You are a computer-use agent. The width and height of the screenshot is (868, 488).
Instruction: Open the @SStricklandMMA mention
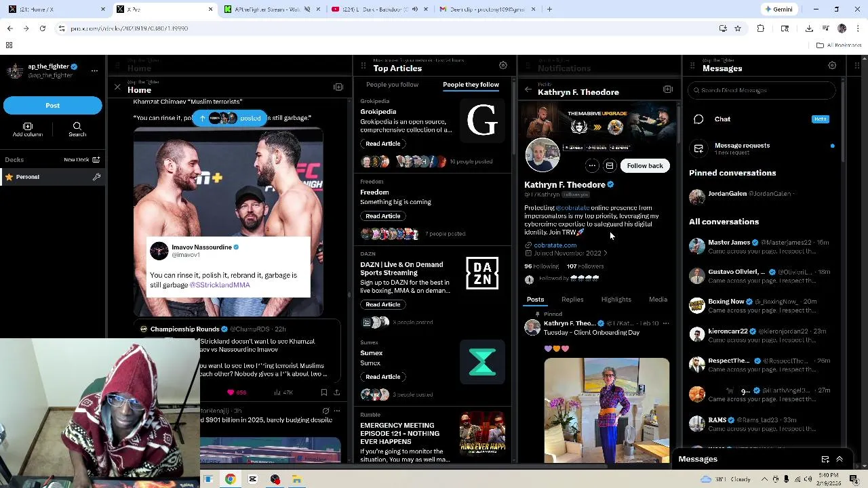point(220,285)
